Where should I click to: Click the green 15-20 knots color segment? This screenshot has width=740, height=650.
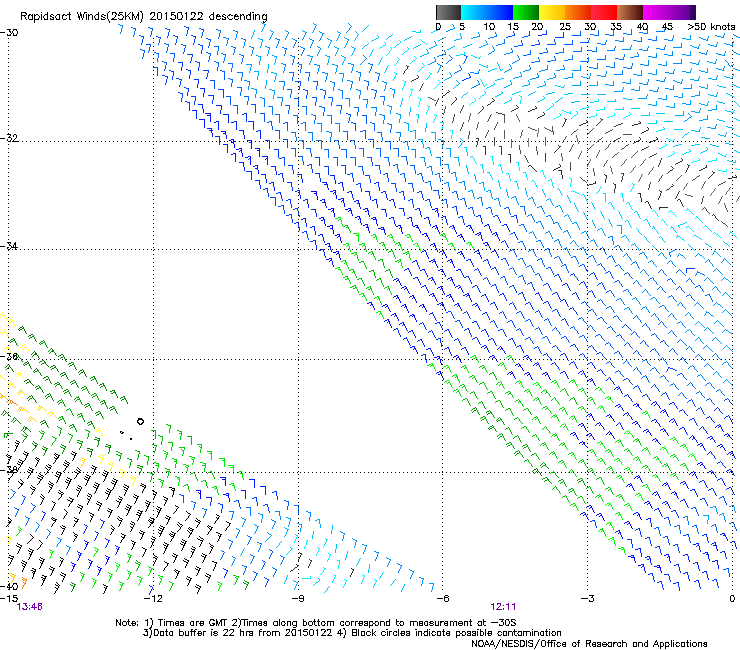click(526, 12)
